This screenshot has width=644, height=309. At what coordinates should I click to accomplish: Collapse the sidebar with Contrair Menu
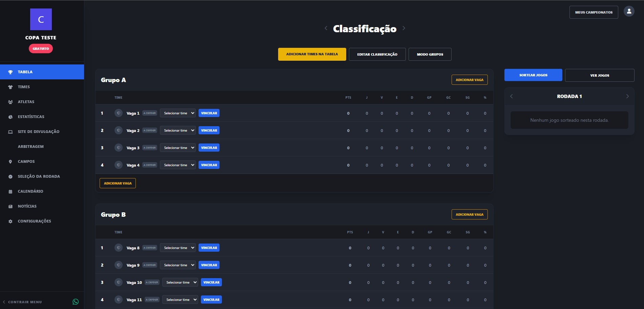click(x=22, y=302)
